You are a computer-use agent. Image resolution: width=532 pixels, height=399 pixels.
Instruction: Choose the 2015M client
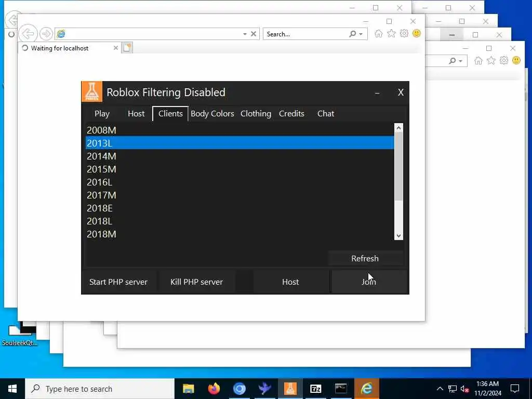(x=240, y=169)
